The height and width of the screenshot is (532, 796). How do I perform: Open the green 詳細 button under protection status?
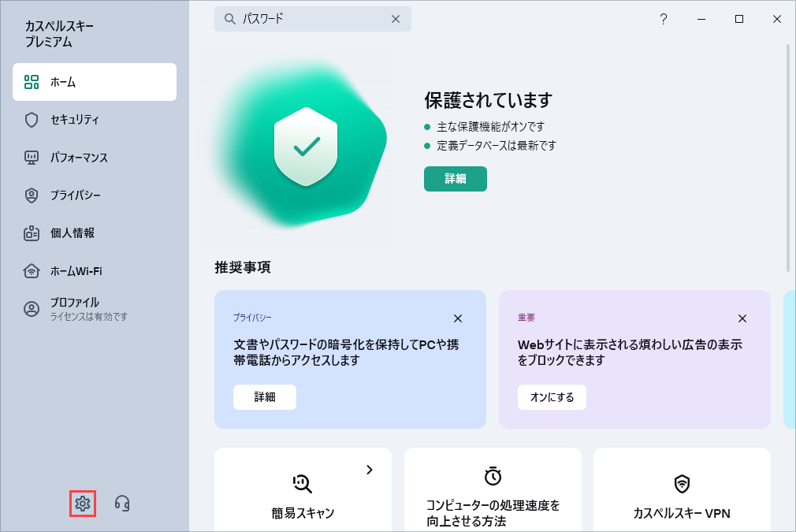point(456,179)
